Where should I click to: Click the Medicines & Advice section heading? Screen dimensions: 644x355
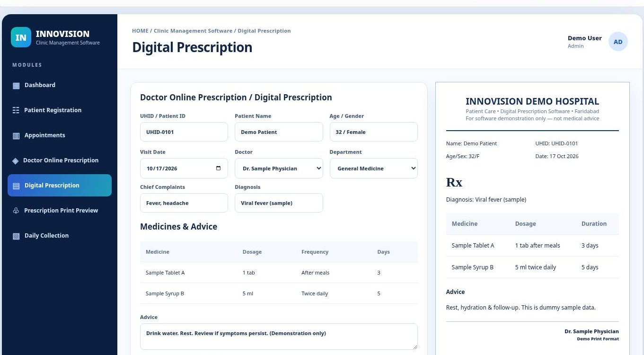coord(178,227)
